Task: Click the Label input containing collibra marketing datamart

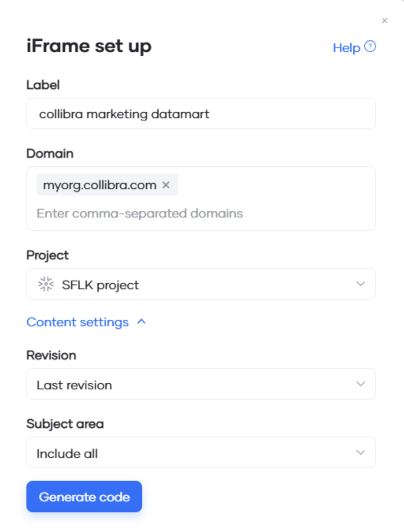Action: pos(201,113)
